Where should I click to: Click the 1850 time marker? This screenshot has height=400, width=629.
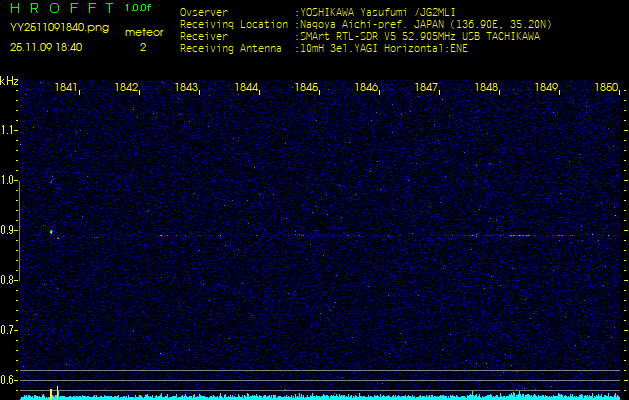click(606, 88)
